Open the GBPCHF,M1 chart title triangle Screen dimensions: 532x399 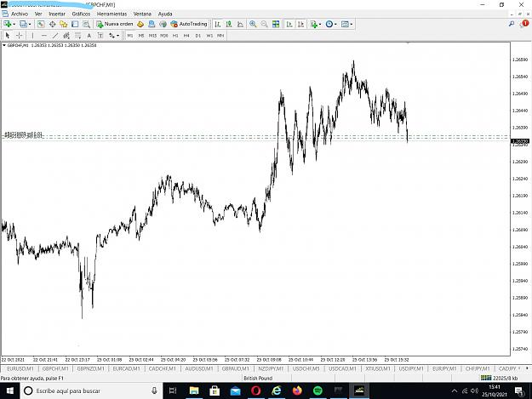coord(4,45)
